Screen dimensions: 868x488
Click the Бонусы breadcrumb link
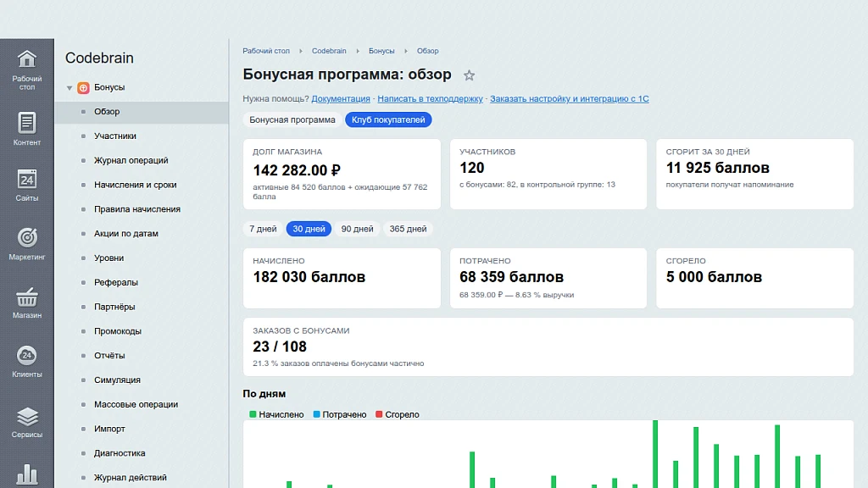pos(381,51)
